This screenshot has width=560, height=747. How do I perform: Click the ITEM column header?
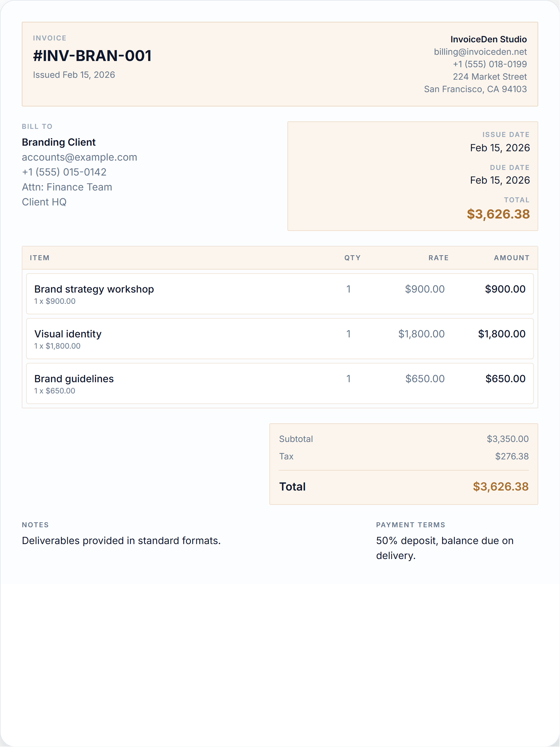(40, 258)
